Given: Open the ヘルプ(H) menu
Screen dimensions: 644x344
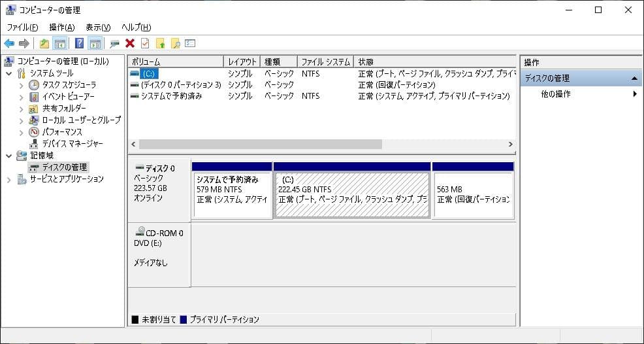Looking at the screenshot, I should click(x=137, y=27).
